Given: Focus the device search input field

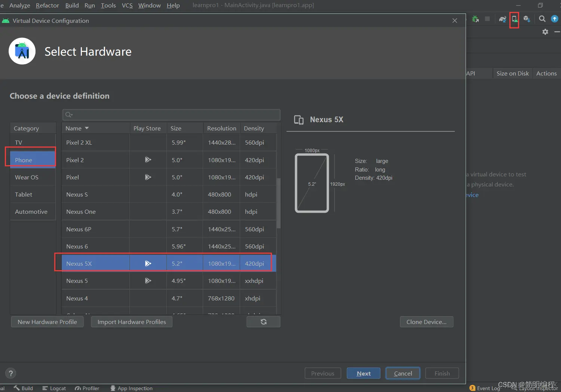Looking at the screenshot, I should coord(171,115).
